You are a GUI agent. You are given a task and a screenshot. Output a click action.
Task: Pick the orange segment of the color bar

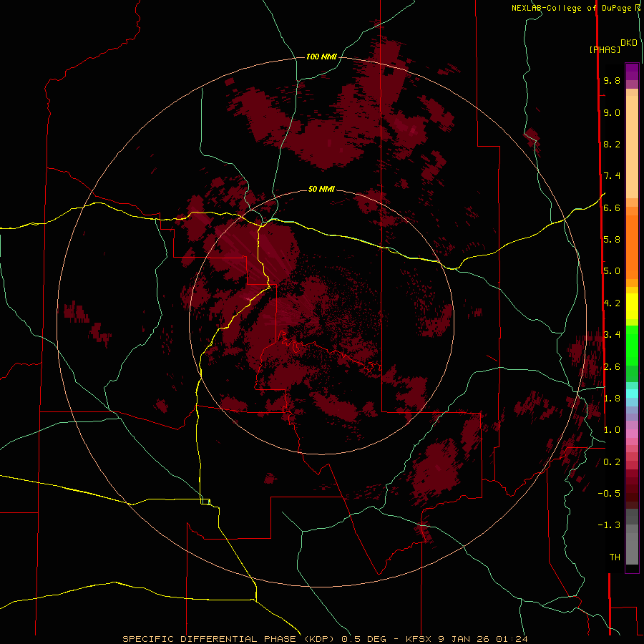tap(632, 247)
